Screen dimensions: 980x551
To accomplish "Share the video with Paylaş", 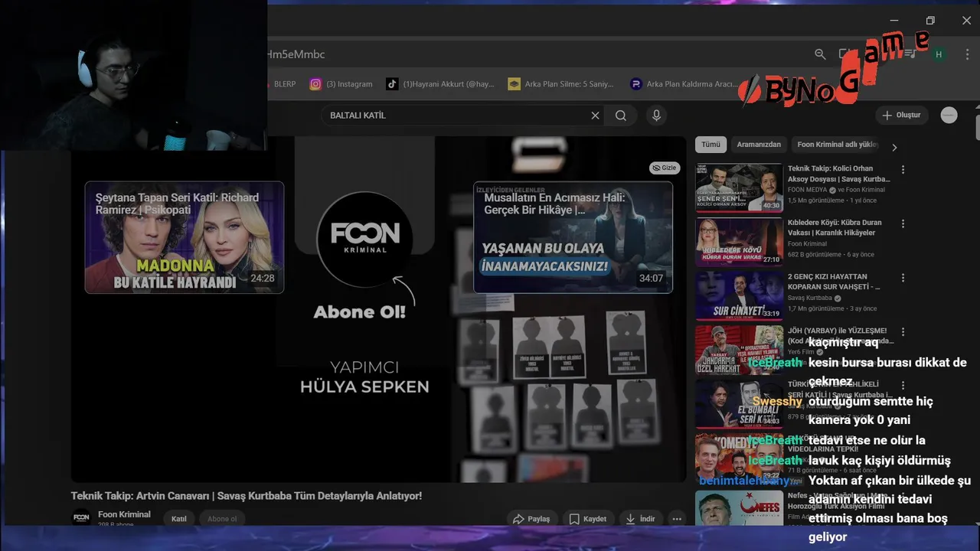I will (531, 519).
